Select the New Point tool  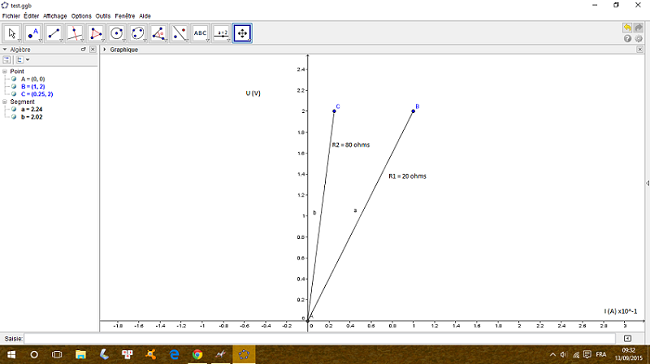coord(33,33)
